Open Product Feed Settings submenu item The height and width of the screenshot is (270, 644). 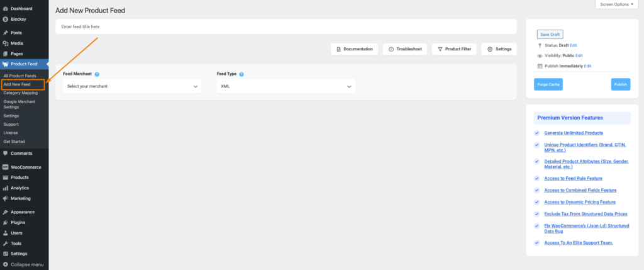click(11, 116)
